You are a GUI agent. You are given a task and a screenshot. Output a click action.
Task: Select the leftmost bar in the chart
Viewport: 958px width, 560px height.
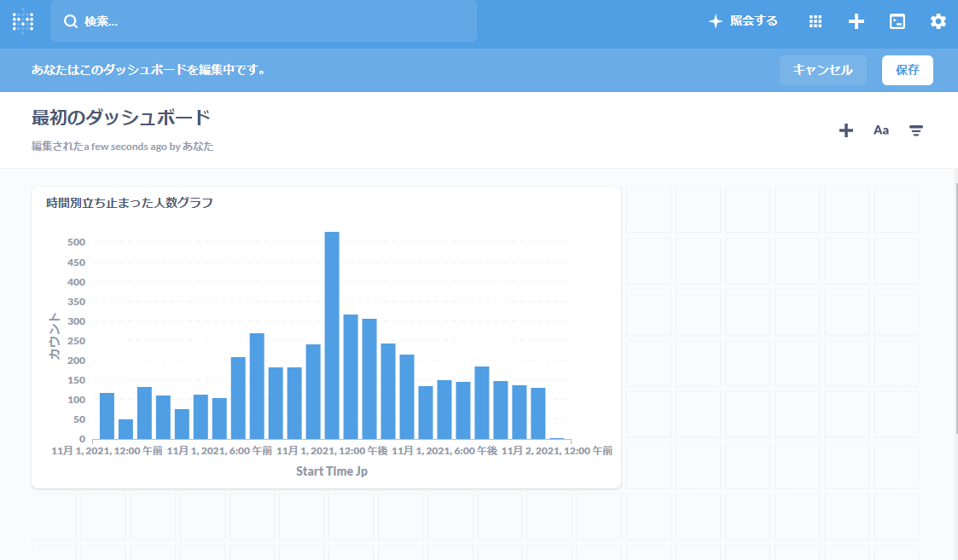[107, 416]
